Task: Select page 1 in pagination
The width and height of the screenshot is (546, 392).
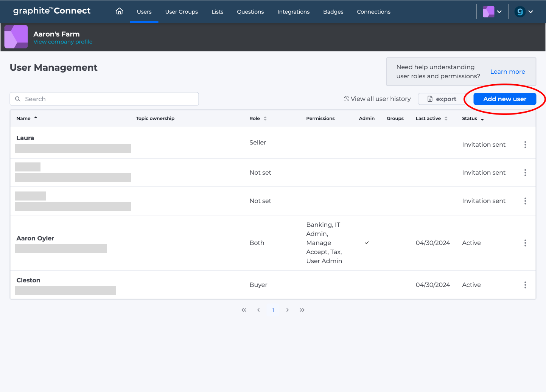Action: [273, 310]
